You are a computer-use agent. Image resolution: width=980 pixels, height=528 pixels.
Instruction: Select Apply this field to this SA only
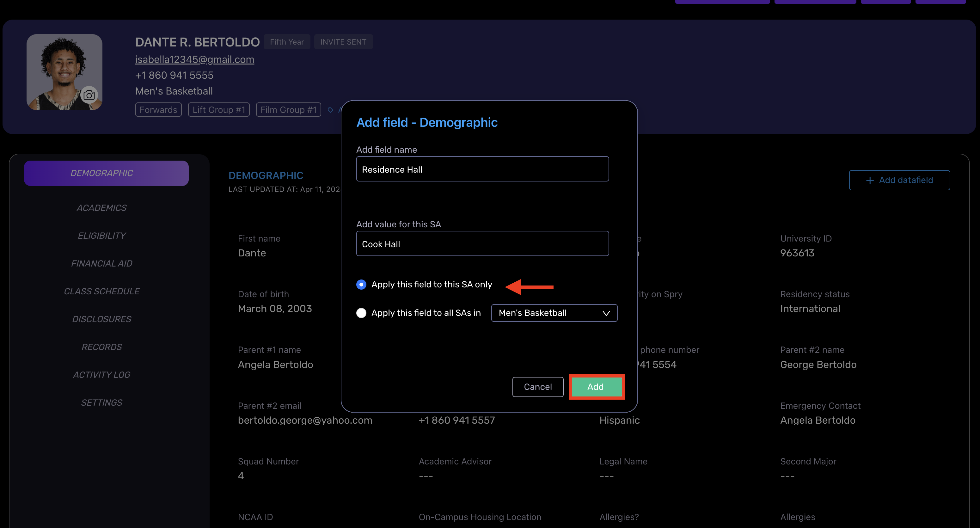[x=361, y=285]
